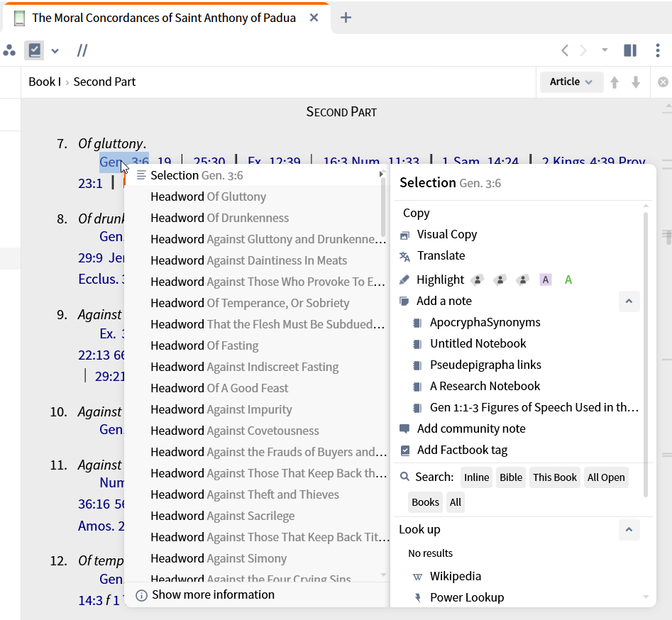Screen dimensions: 672x620
Task: Click the Translate icon
Action: (404, 256)
